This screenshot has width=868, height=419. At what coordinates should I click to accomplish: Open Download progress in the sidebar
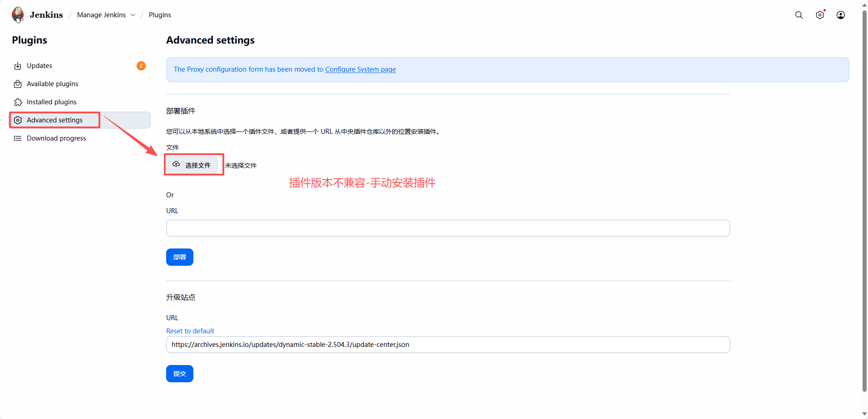(x=80, y=138)
